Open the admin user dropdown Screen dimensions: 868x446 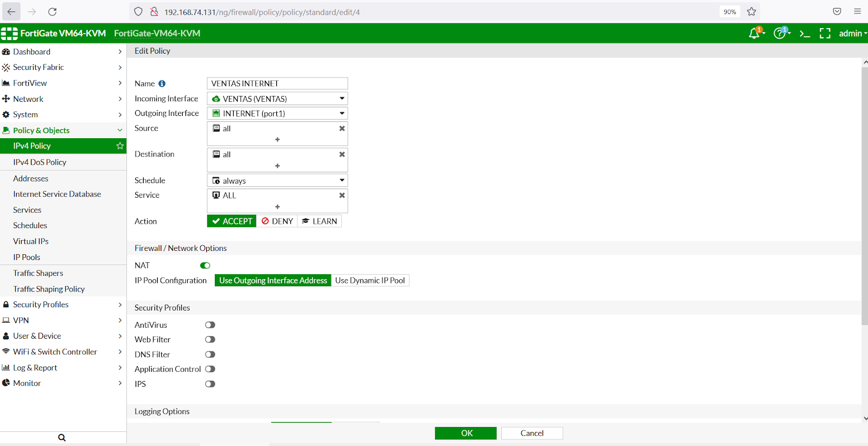coord(853,34)
